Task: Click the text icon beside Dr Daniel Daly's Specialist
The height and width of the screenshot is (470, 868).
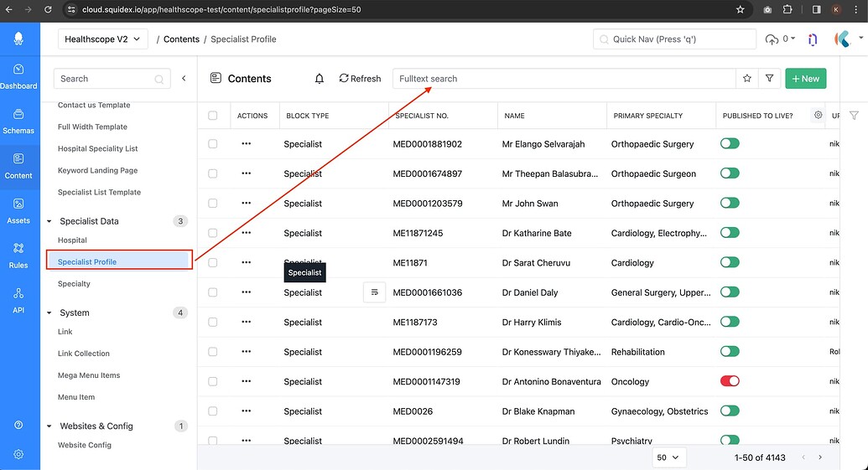Action: point(374,292)
